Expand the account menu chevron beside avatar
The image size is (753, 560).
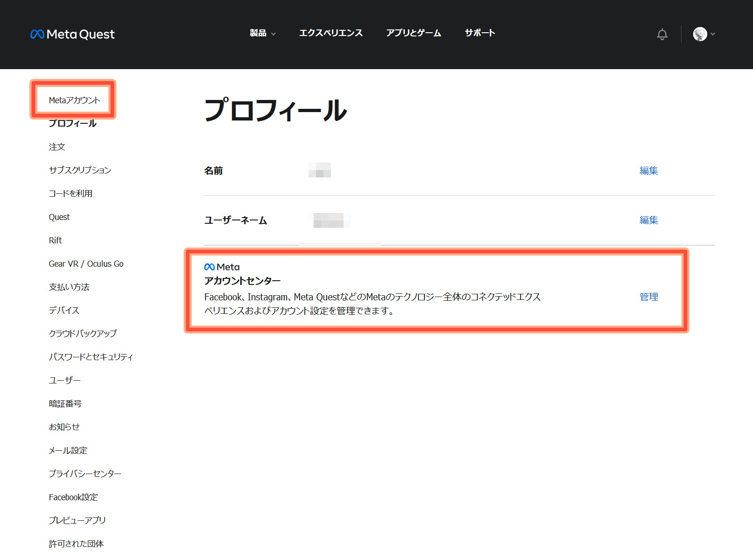pos(713,34)
